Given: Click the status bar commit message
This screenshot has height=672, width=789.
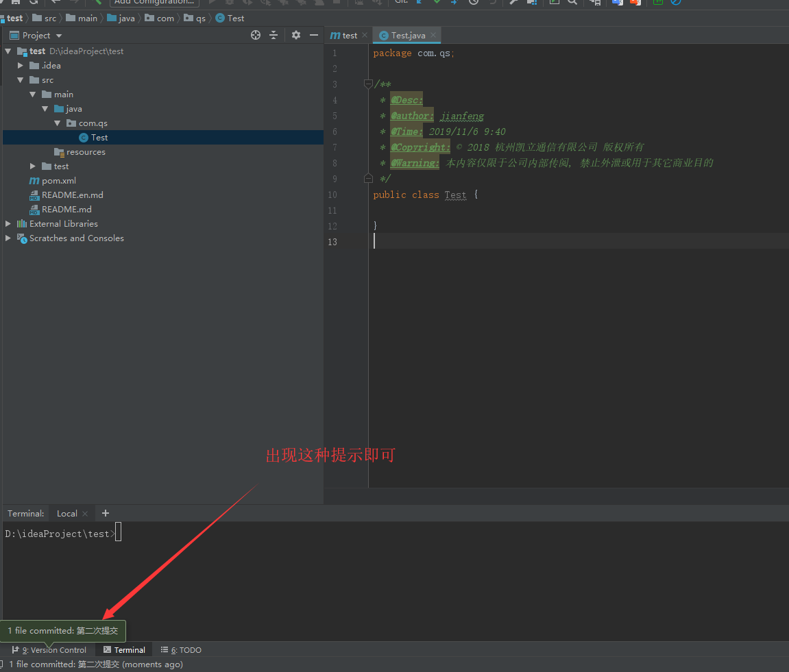Looking at the screenshot, I should [95, 664].
